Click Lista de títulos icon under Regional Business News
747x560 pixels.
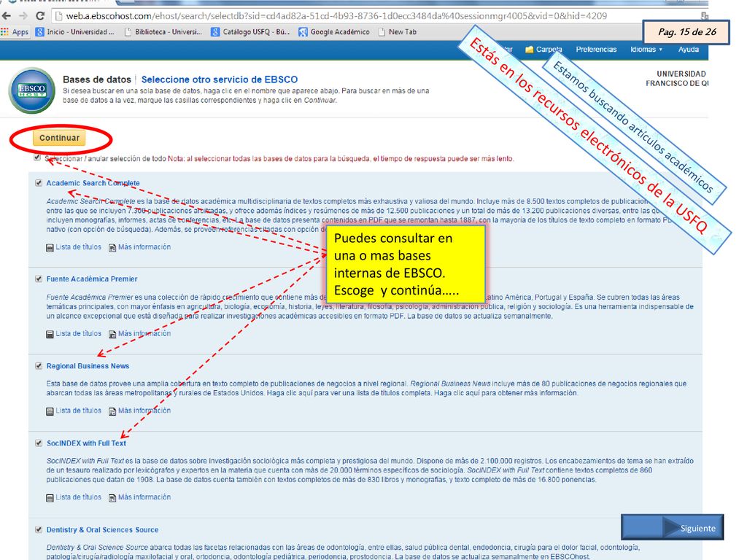(50, 411)
